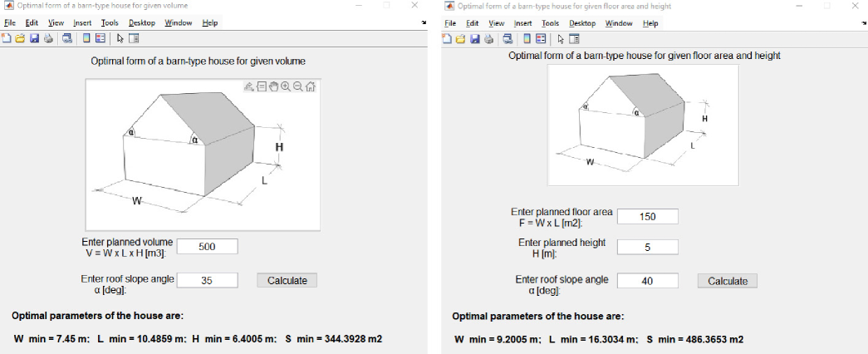Click Calculate button in floor area window

point(728,281)
